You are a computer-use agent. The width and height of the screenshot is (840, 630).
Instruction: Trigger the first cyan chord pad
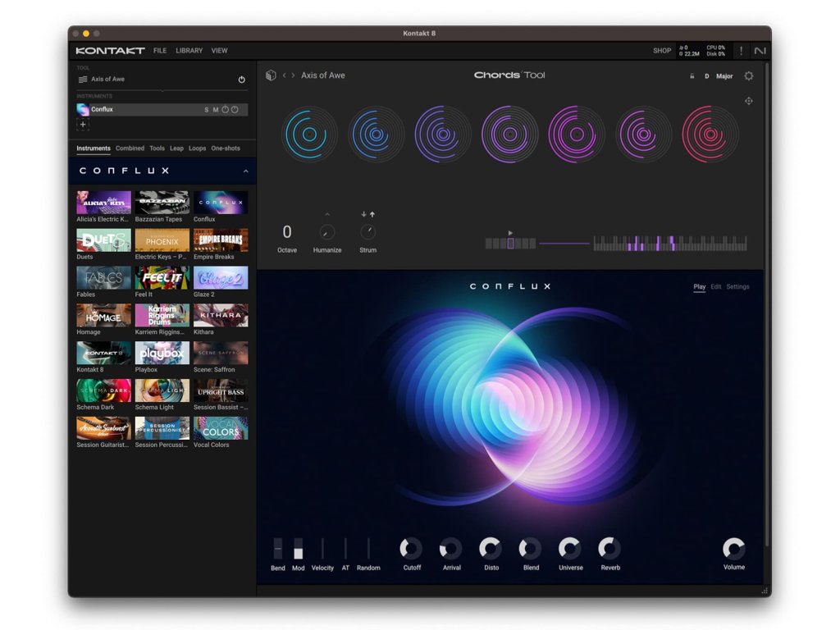pyautogui.click(x=309, y=134)
